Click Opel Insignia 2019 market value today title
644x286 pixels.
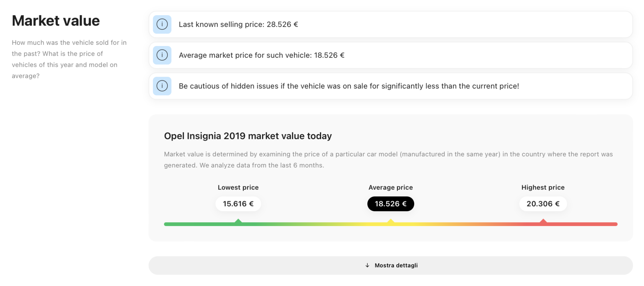248,136
